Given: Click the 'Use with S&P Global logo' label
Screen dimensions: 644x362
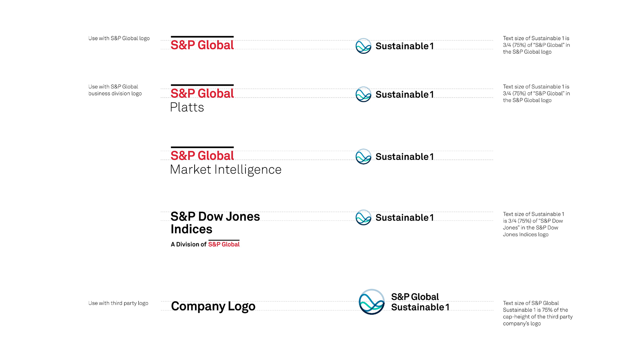Looking at the screenshot, I should pyautogui.click(x=119, y=38).
